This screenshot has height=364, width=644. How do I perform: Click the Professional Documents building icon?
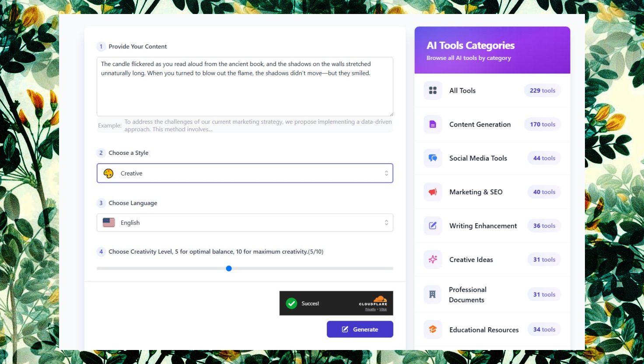point(433,294)
